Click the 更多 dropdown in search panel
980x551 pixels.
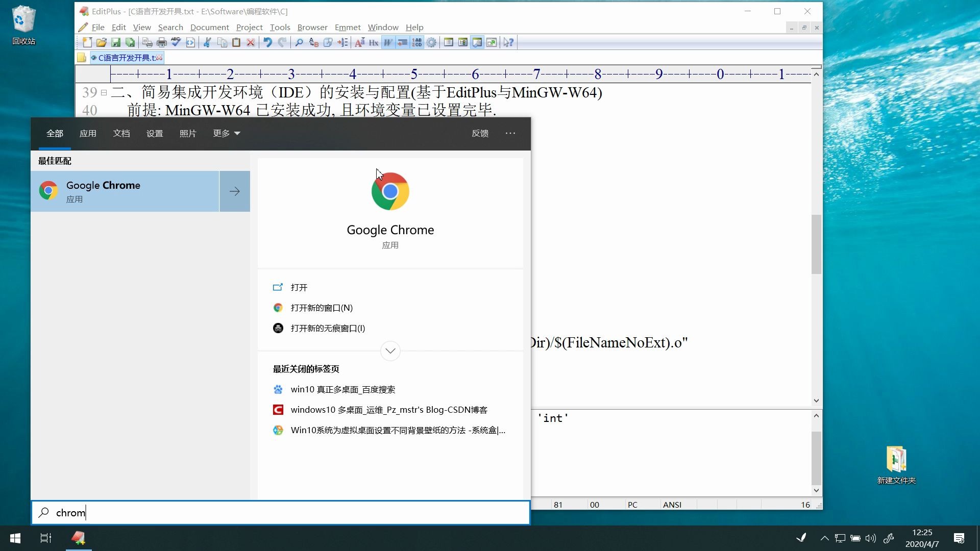tap(225, 133)
